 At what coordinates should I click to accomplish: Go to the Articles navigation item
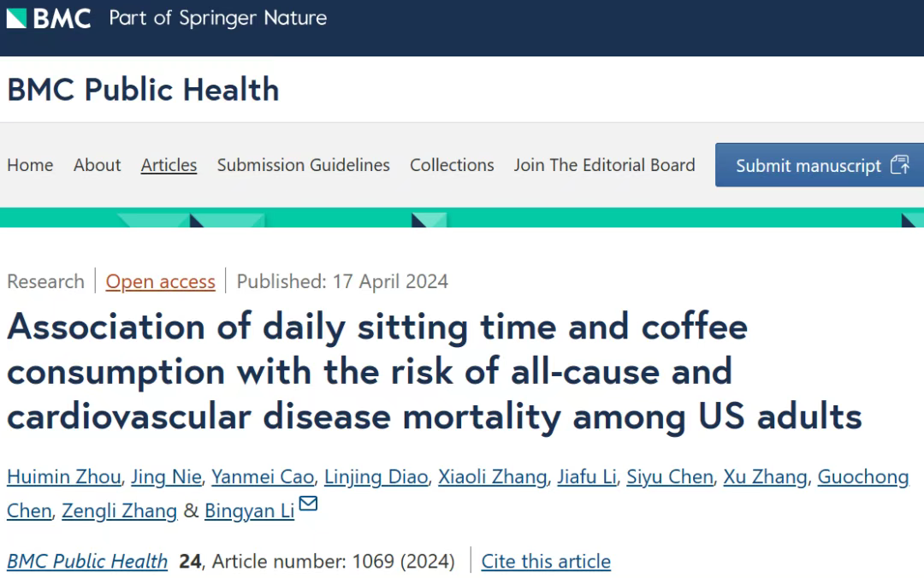[169, 165]
